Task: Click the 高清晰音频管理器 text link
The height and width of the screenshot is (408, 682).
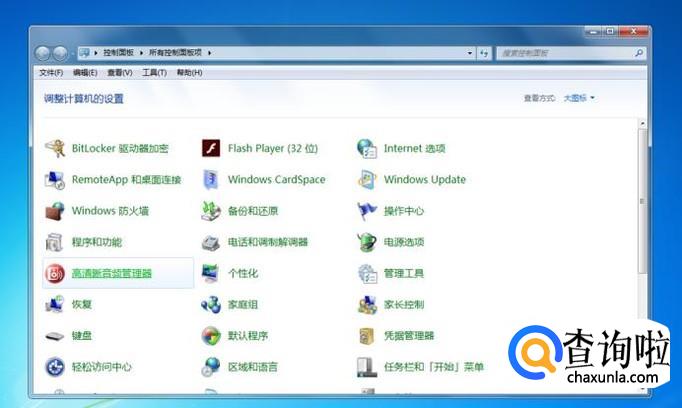Action: (112, 274)
